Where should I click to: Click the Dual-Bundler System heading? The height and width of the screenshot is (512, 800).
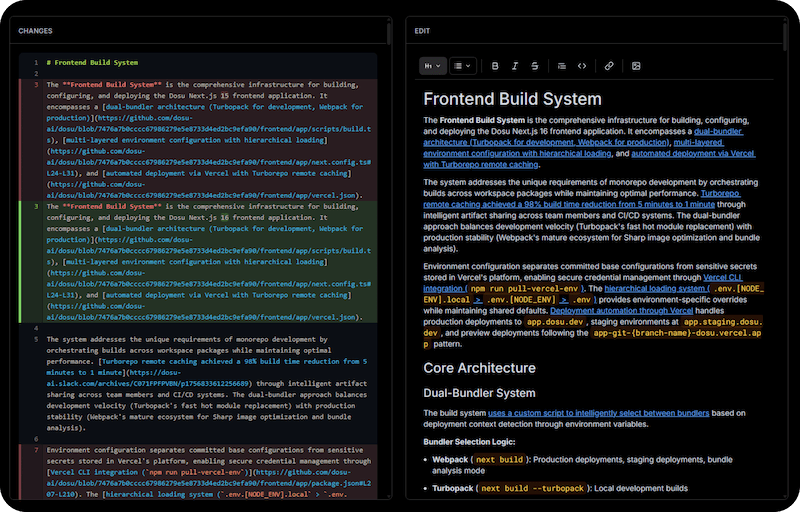479,393
